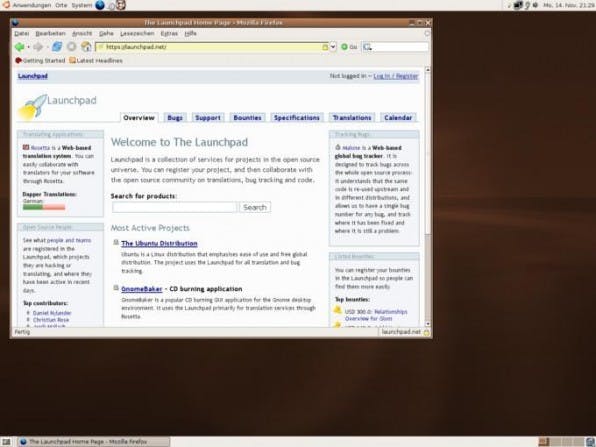596x447 pixels.
Task: Click the Stop loading icon
Action: coord(71,47)
